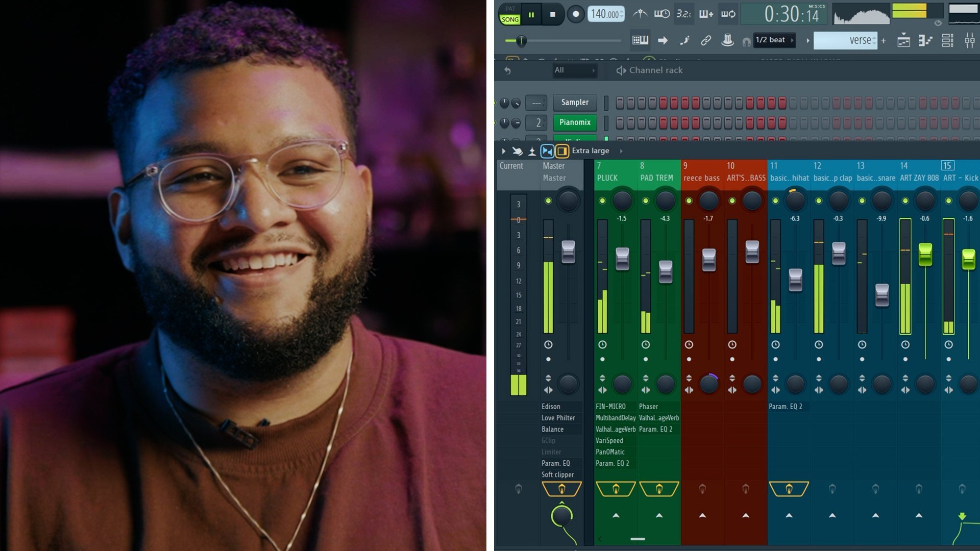Open the 1/2 beat snap dropdown
Screen dimensions: 980x551
point(774,40)
